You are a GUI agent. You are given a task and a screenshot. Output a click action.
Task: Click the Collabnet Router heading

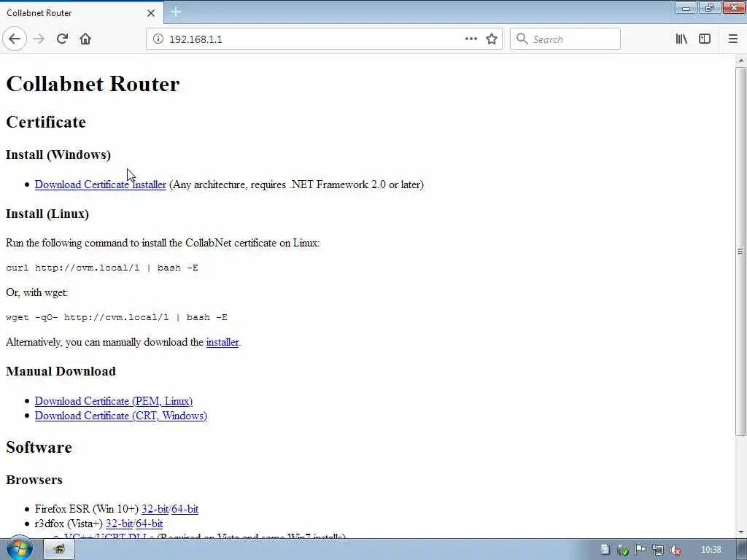[x=93, y=84]
